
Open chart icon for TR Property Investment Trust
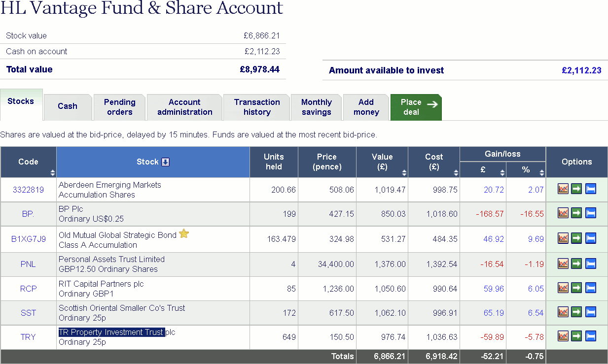[563, 336]
